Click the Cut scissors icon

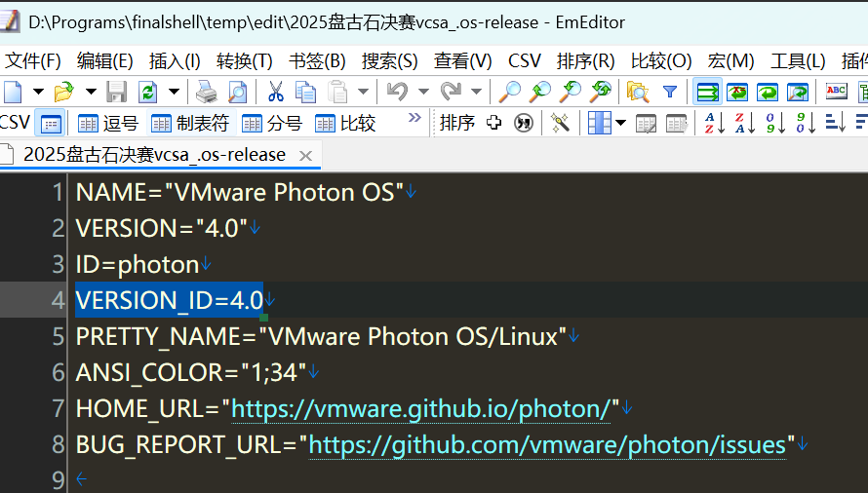tap(275, 92)
